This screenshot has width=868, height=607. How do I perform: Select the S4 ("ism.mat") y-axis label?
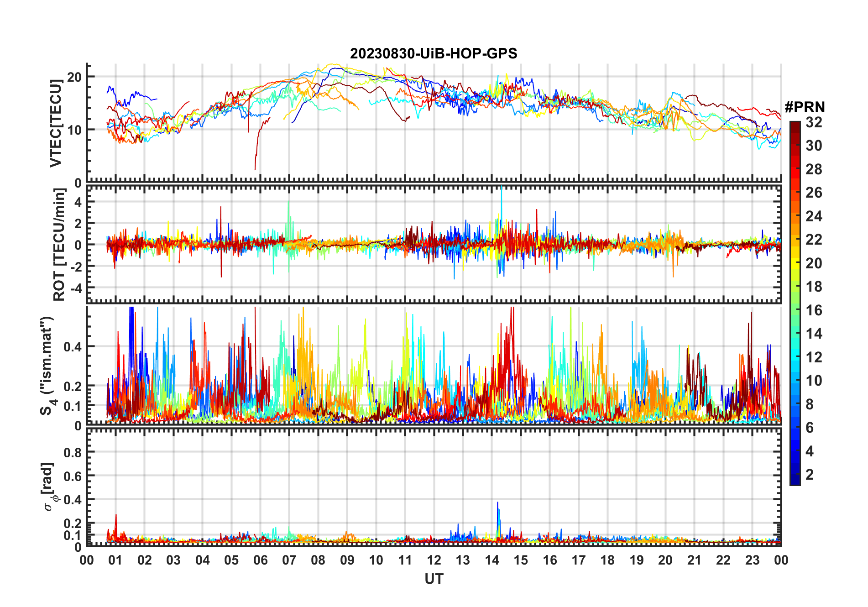click(47, 366)
